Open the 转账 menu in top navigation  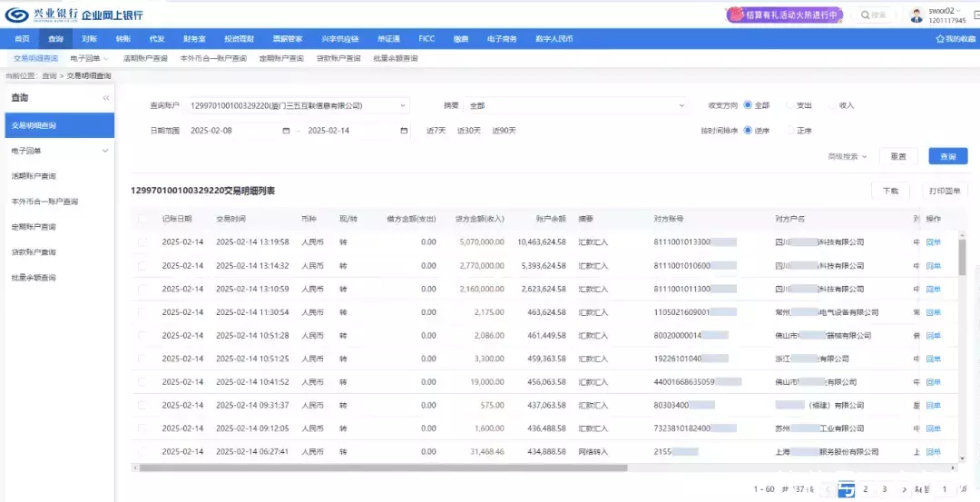pos(122,39)
